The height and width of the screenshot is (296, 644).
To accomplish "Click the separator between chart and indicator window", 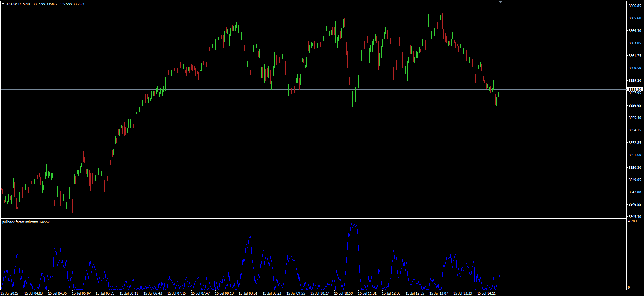I will [x=313, y=218].
